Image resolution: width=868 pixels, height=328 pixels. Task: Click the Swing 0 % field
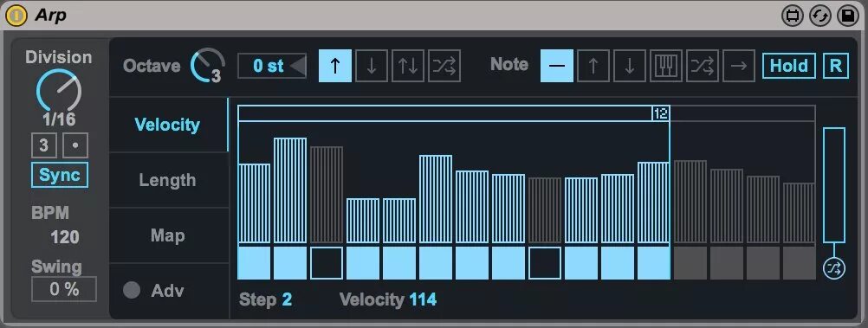[64, 289]
